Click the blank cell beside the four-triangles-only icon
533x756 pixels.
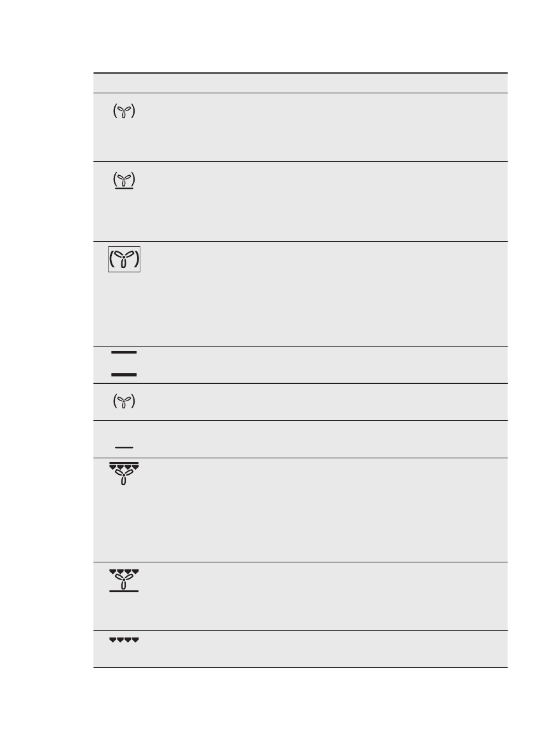pyautogui.click(x=324, y=649)
